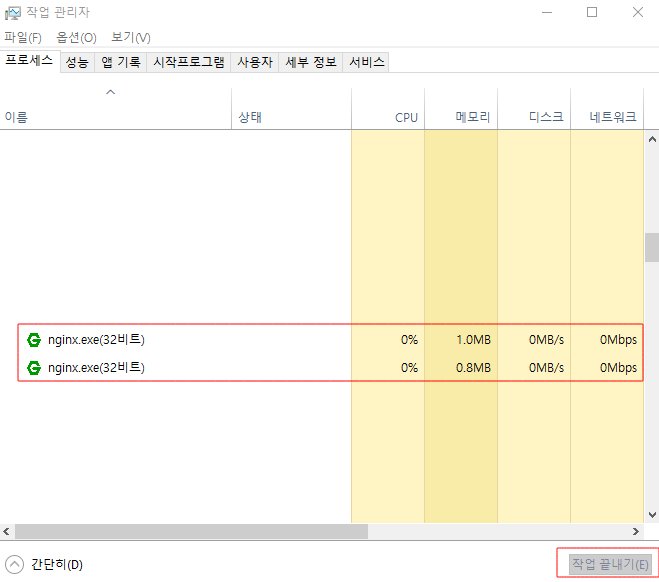Minimize the Task Manager window
The image size is (659, 582).
547,13
